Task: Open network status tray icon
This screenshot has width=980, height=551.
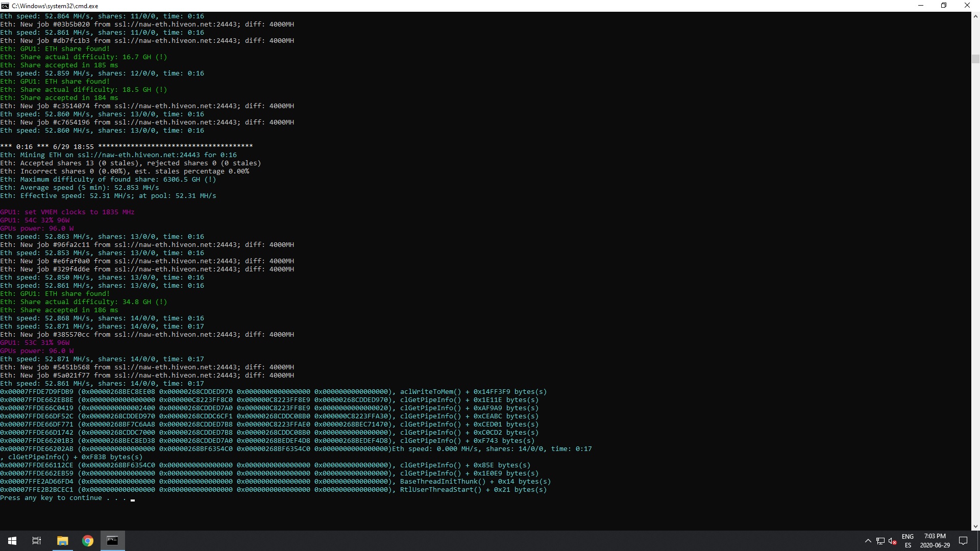Action: pos(880,541)
